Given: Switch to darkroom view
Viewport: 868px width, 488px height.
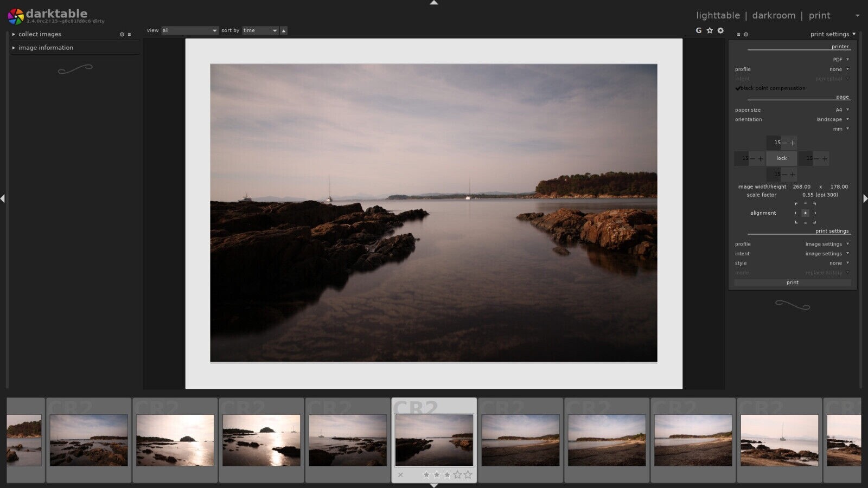Looking at the screenshot, I should (774, 15).
